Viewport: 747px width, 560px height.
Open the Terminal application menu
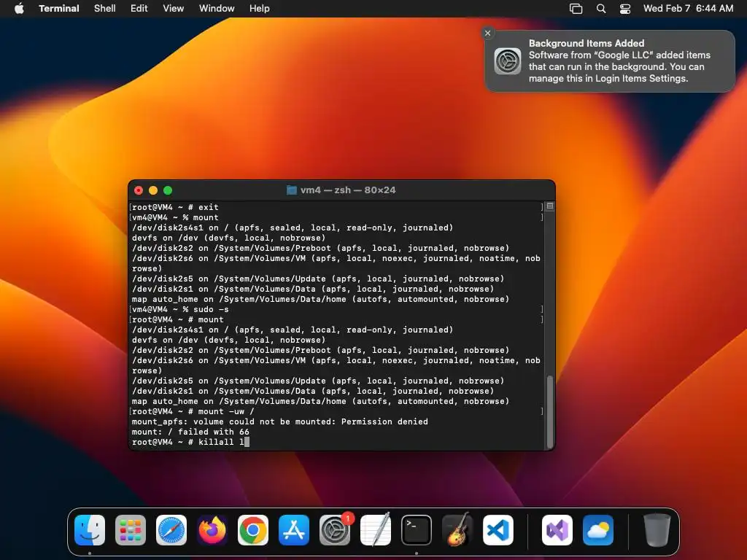click(x=59, y=9)
